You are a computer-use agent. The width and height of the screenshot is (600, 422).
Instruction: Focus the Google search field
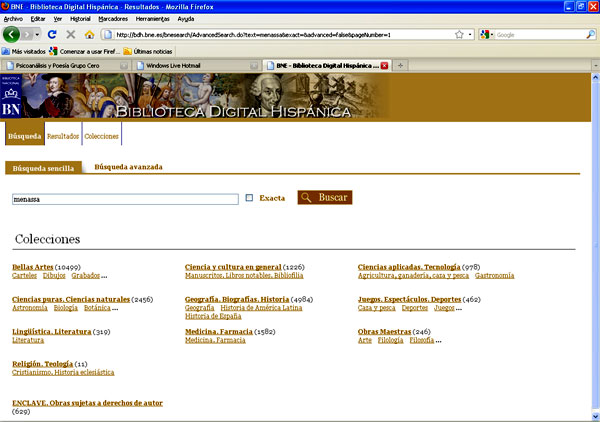(540, 35)
